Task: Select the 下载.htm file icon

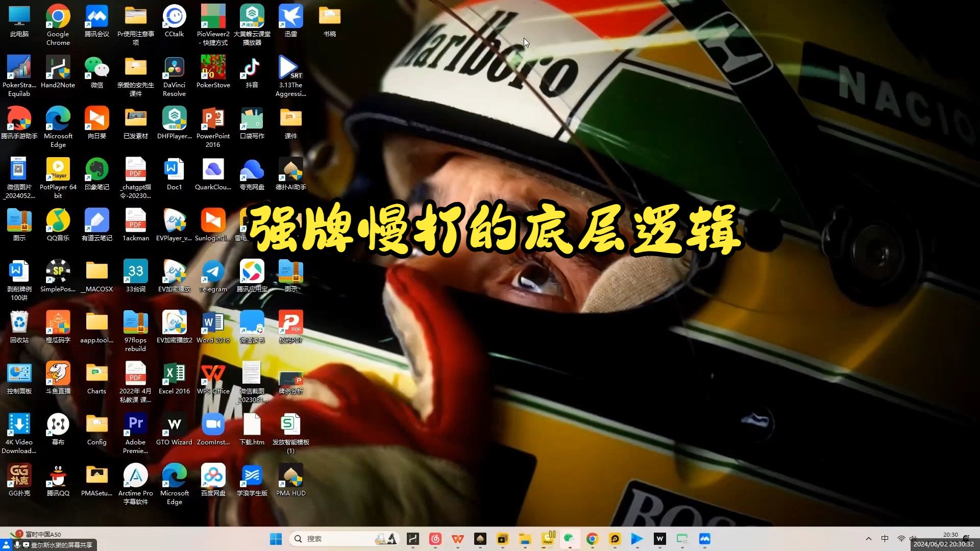Action: (x=252, y=430)
